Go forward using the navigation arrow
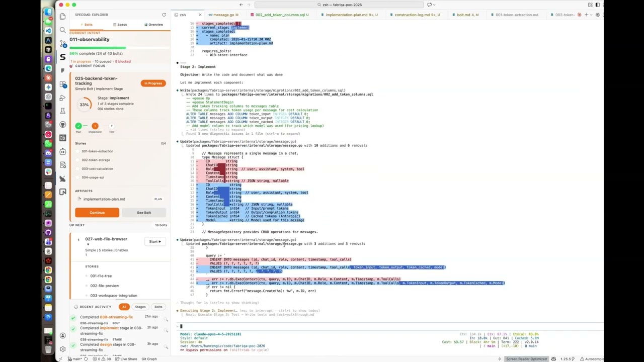 (249, 5)
